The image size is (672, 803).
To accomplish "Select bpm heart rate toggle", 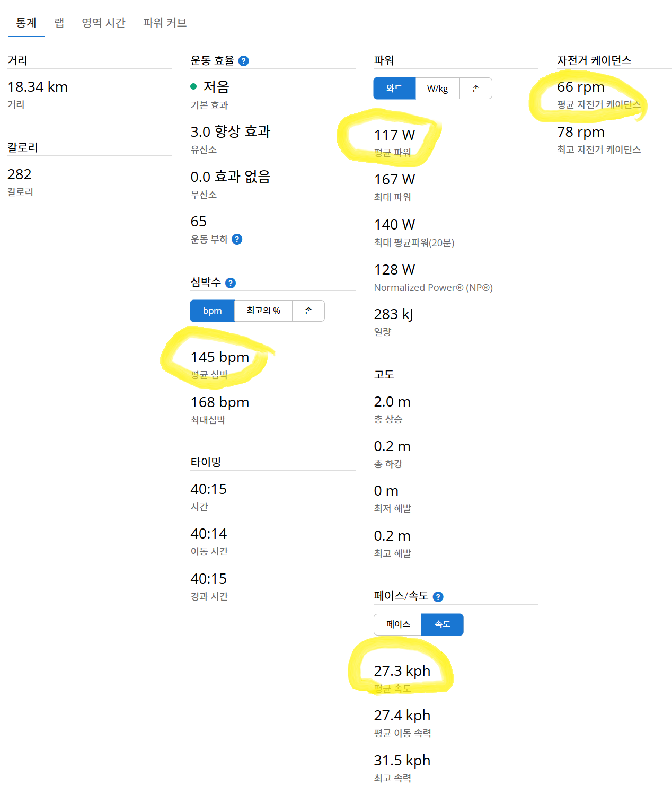I will [x=213, y=311].
